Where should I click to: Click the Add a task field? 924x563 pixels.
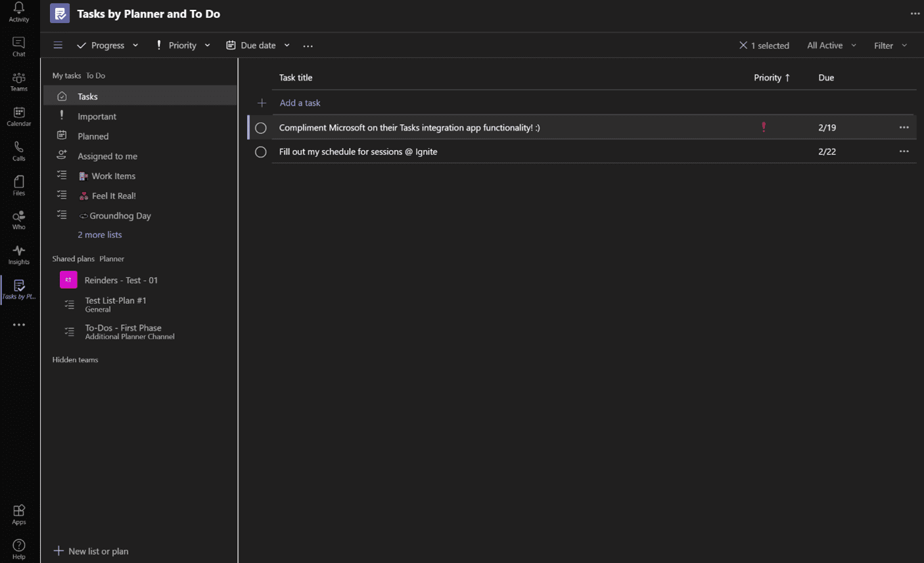[300, 103]
